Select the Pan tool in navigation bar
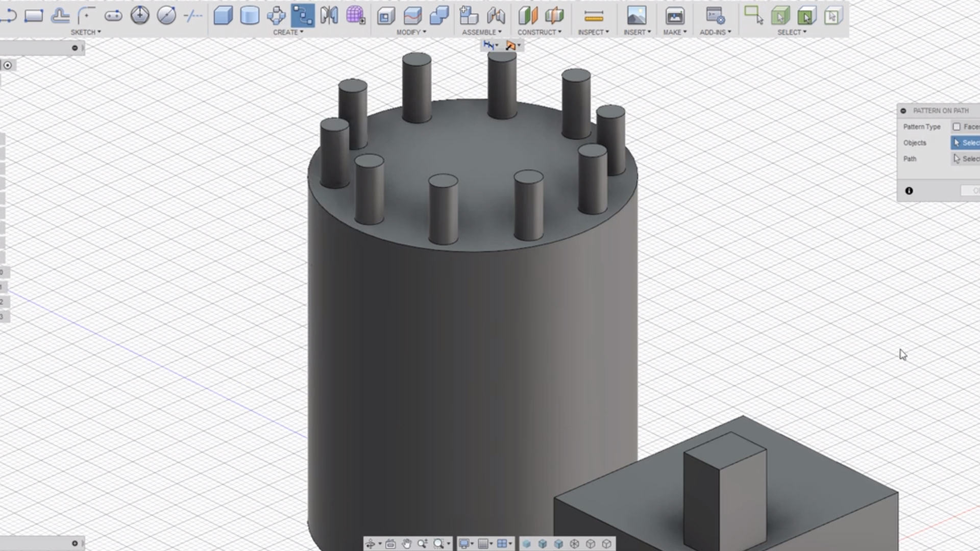The height and width of the screenshot is (551, 980). click(406, 544)
